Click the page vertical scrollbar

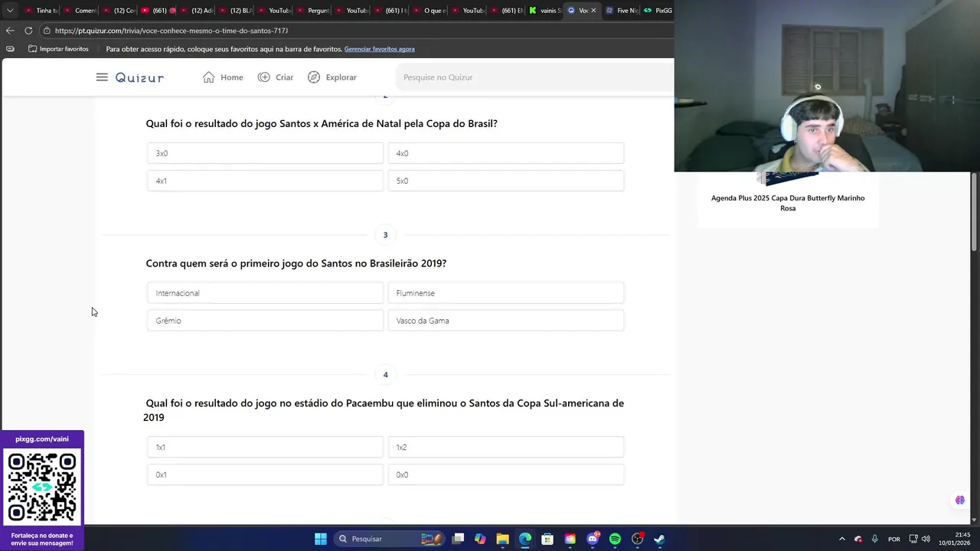tap(975, 212)
